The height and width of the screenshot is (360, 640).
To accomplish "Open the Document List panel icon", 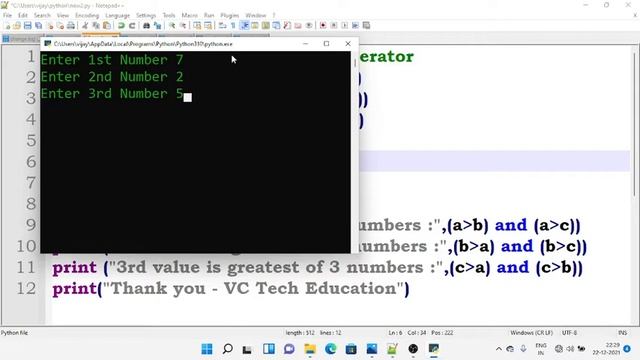I will point(276,26).
